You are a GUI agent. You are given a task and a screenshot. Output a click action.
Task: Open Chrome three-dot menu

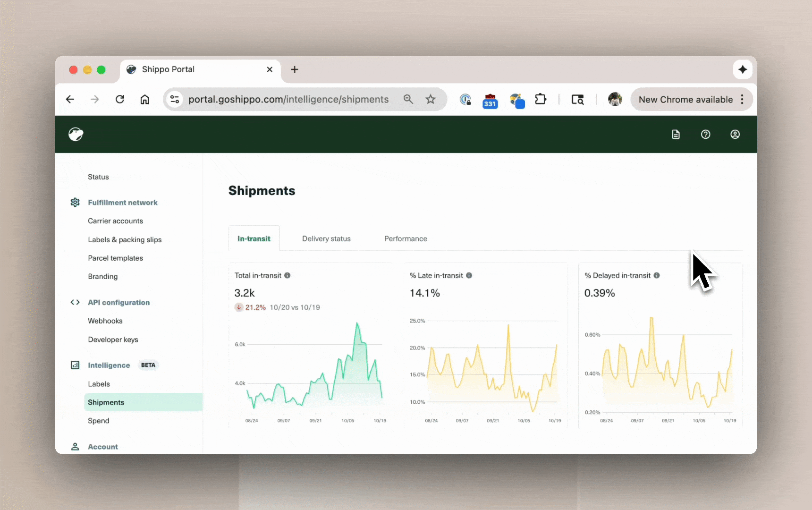[x=742, y=99]
